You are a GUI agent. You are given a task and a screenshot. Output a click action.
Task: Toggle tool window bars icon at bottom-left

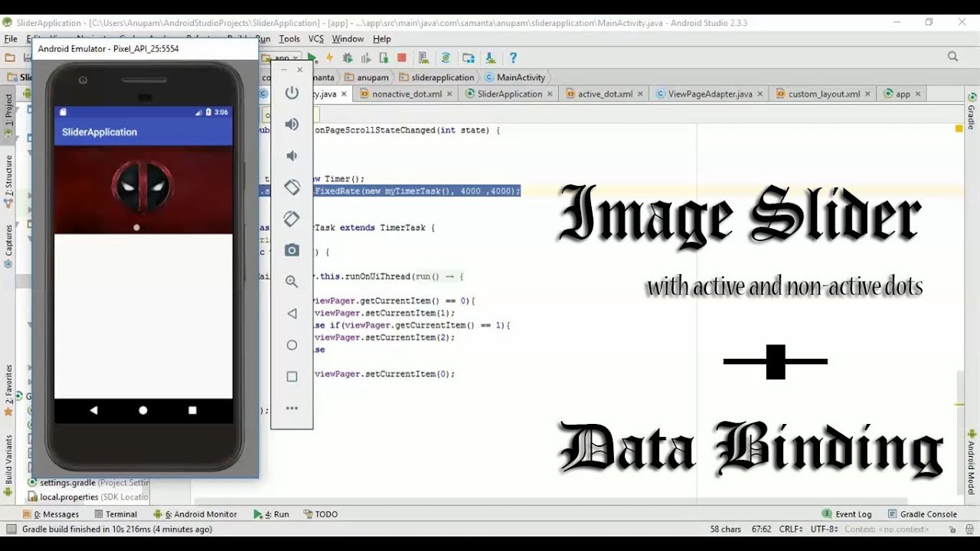click(10, 530)
